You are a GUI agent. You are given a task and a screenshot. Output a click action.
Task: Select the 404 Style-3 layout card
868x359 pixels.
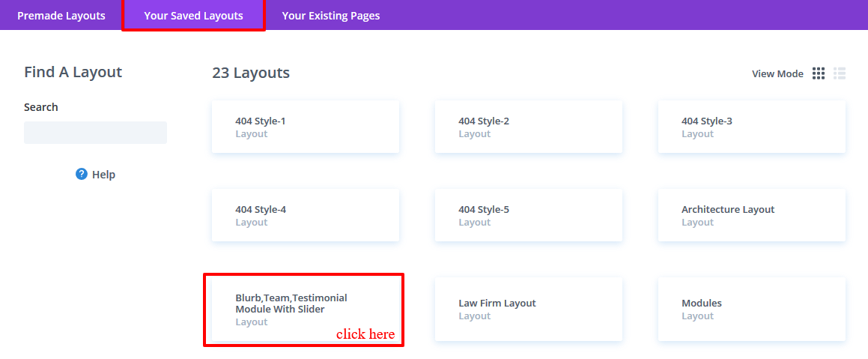(x=752, y=127)
